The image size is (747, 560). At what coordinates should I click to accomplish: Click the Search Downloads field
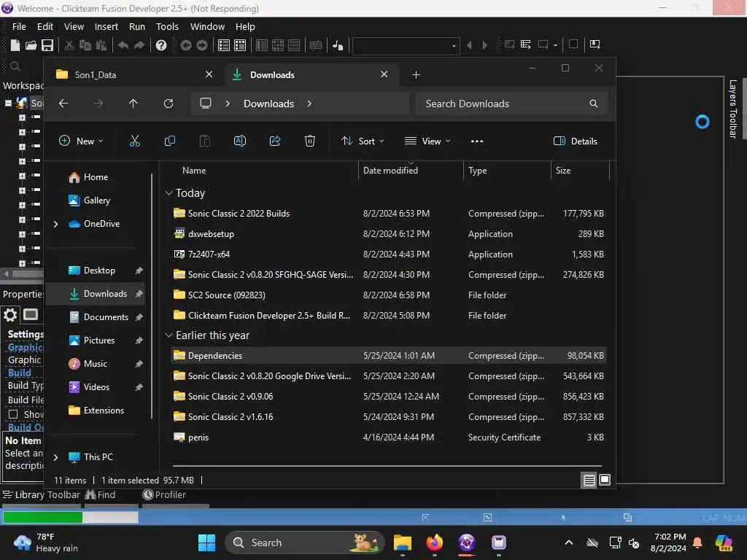(x=511, y=104)
